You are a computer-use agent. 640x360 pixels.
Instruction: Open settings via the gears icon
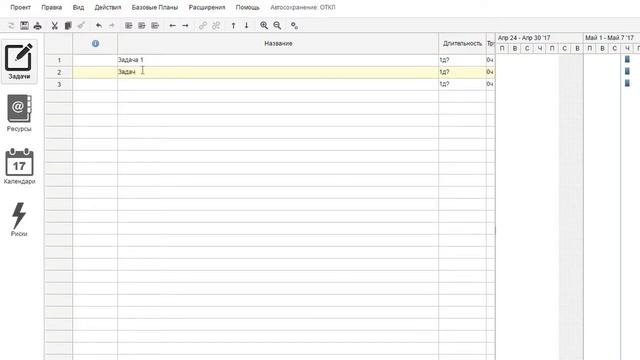coord(294,26)
